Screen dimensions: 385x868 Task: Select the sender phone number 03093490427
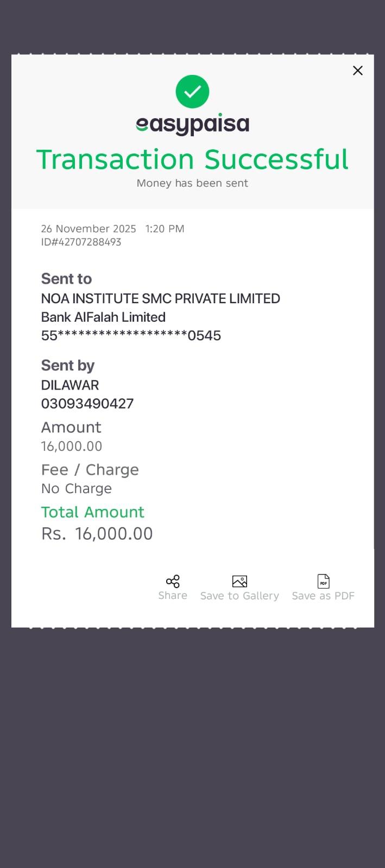87,404
